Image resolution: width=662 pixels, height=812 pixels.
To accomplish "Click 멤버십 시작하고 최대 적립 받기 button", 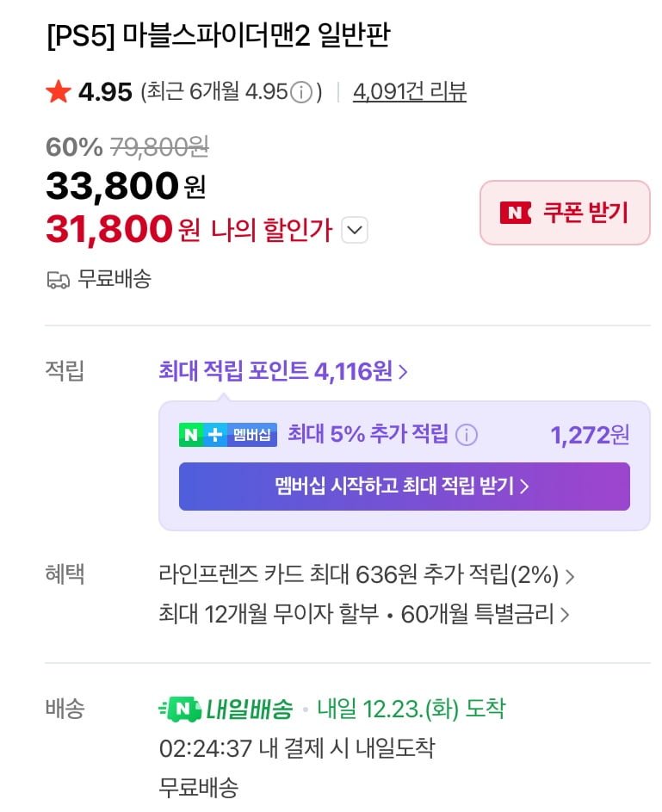I will pos(404,487).
